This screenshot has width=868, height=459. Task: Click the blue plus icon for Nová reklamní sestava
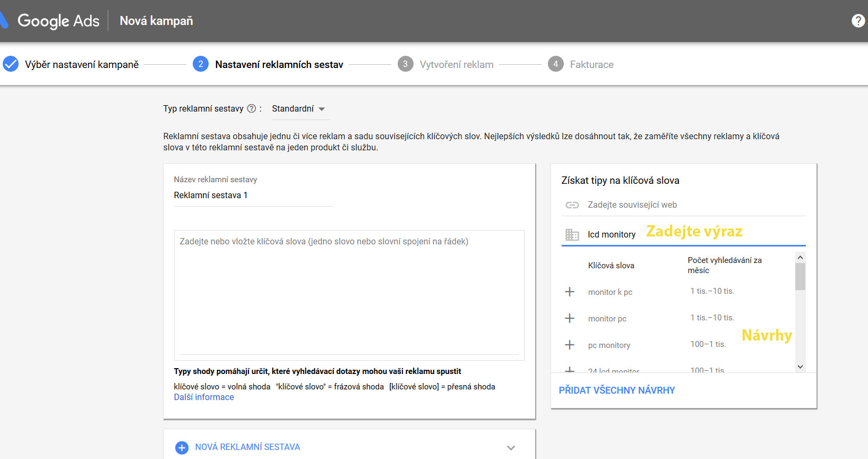[x=182, y=447]
